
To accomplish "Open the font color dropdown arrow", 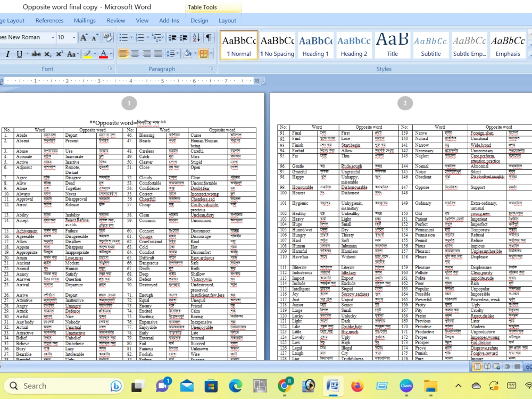I will [111, 54].
